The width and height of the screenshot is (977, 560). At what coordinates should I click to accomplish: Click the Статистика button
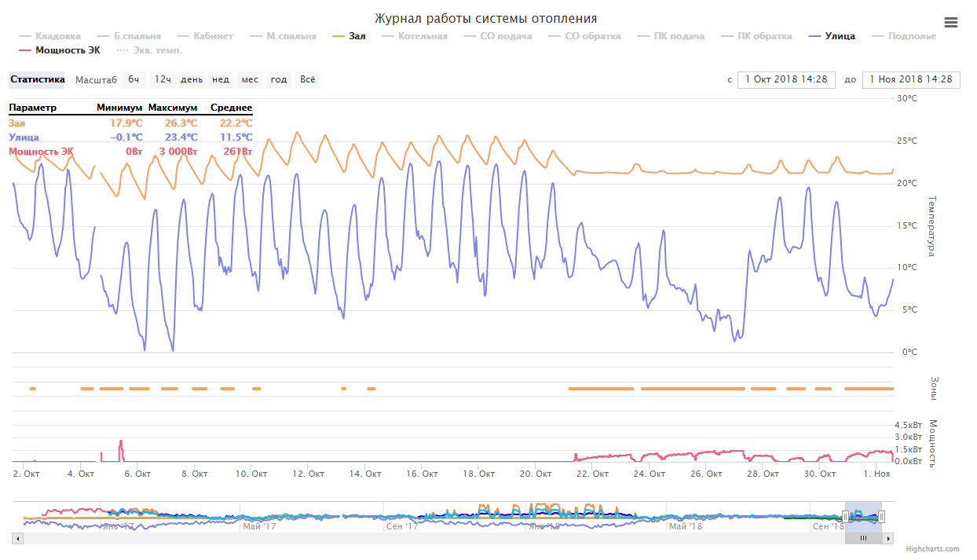[37, 79]
